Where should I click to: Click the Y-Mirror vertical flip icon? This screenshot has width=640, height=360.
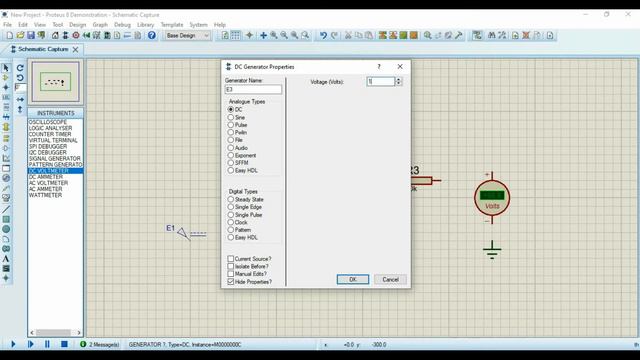[x=20, y=109]
